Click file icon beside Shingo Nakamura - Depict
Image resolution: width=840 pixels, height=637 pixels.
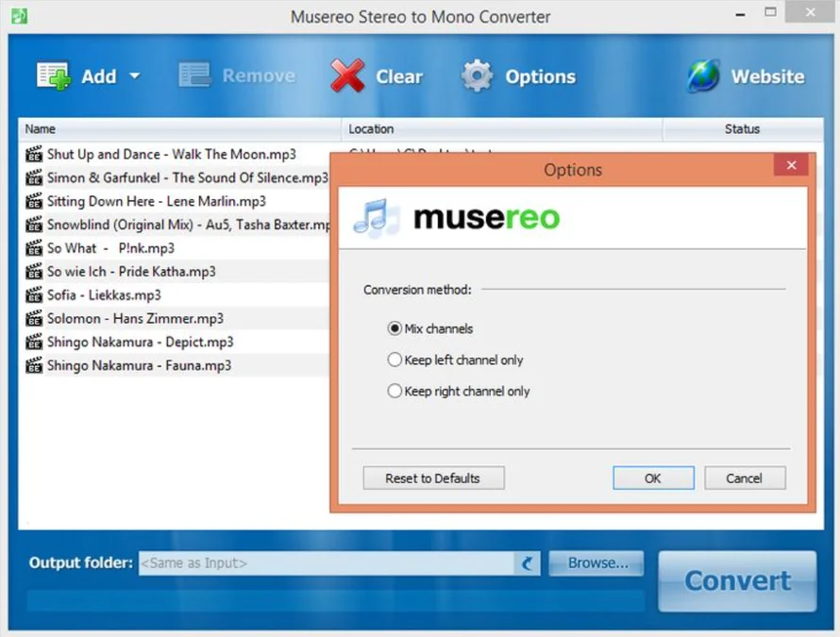(34, 342)
